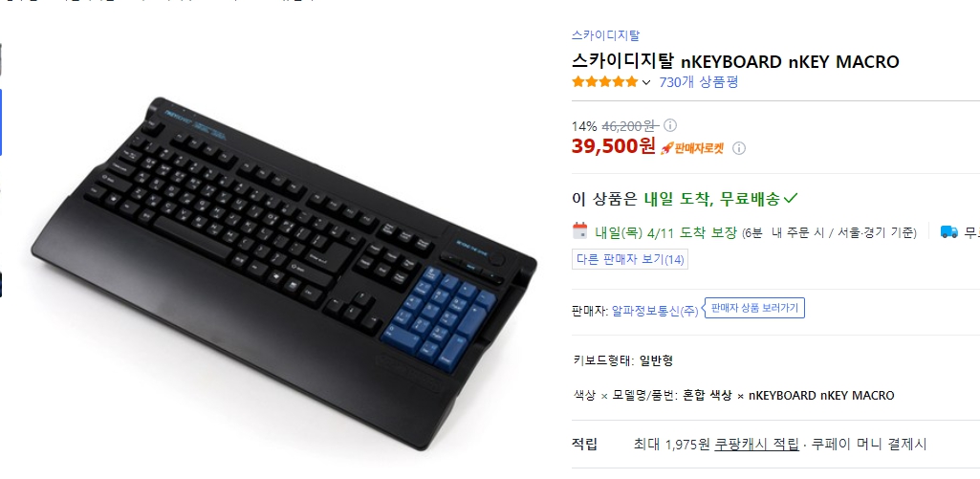Click the red 39,500원 sale price

pyautogui.click(x=613, y=146)
